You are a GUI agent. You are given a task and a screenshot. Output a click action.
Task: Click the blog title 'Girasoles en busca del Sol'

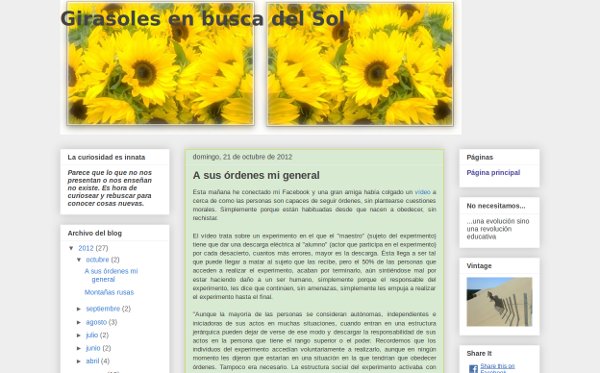202,18
